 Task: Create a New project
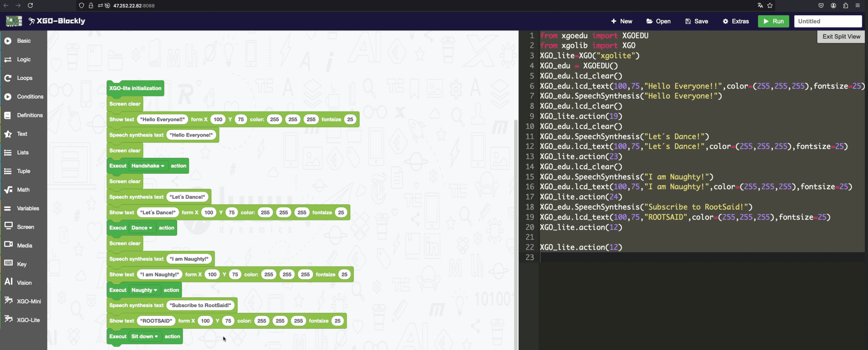[621, 21]
